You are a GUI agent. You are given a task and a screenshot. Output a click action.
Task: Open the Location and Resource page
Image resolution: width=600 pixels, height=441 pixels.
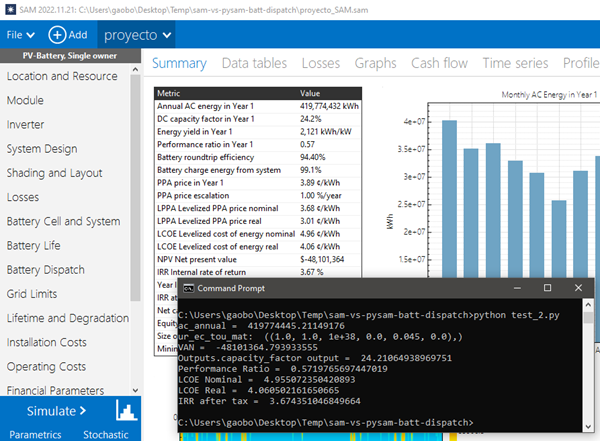click(x=62, y=76)
